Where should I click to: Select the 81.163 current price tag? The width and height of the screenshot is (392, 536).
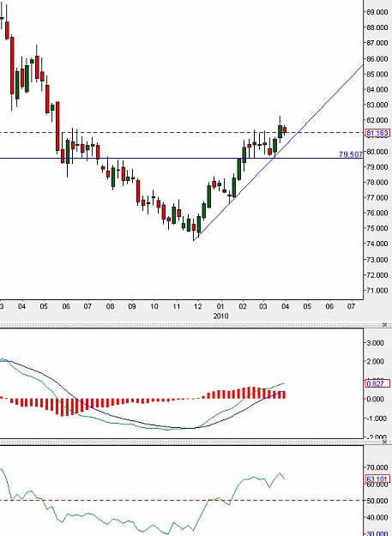coord(377,133)
